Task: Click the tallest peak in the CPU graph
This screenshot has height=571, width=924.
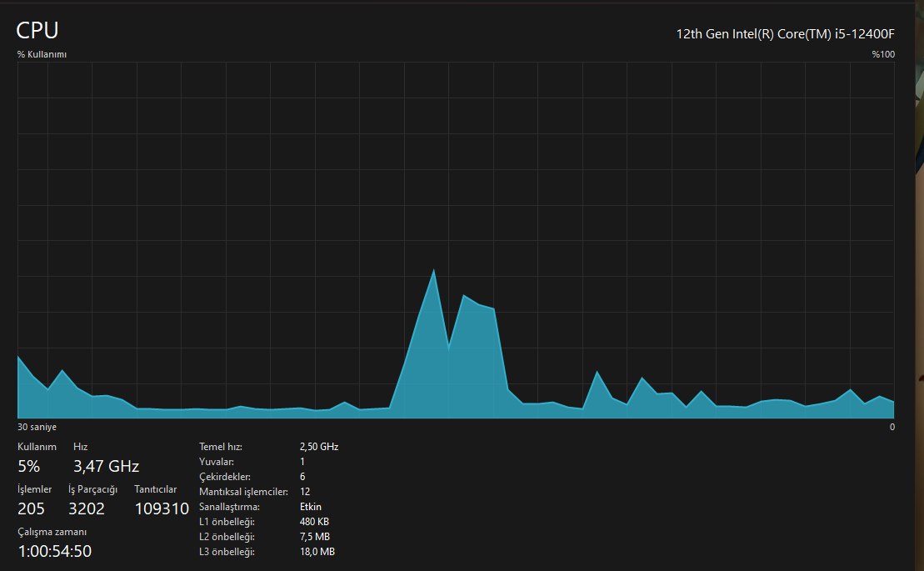Action: point(434,271)
